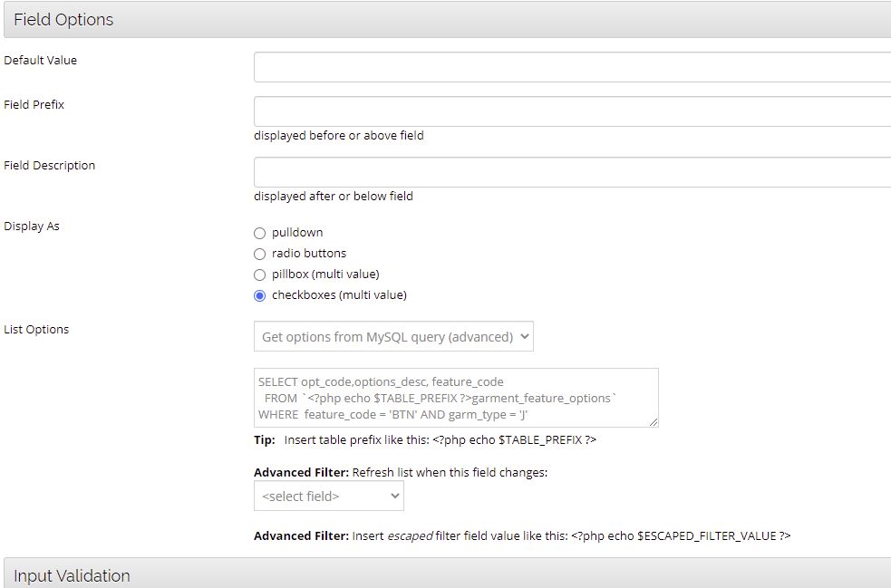Open the Get options from MySQL query dropdown
Image resolution: width=891 pixels, height=588 pixels.
[393, 336]
